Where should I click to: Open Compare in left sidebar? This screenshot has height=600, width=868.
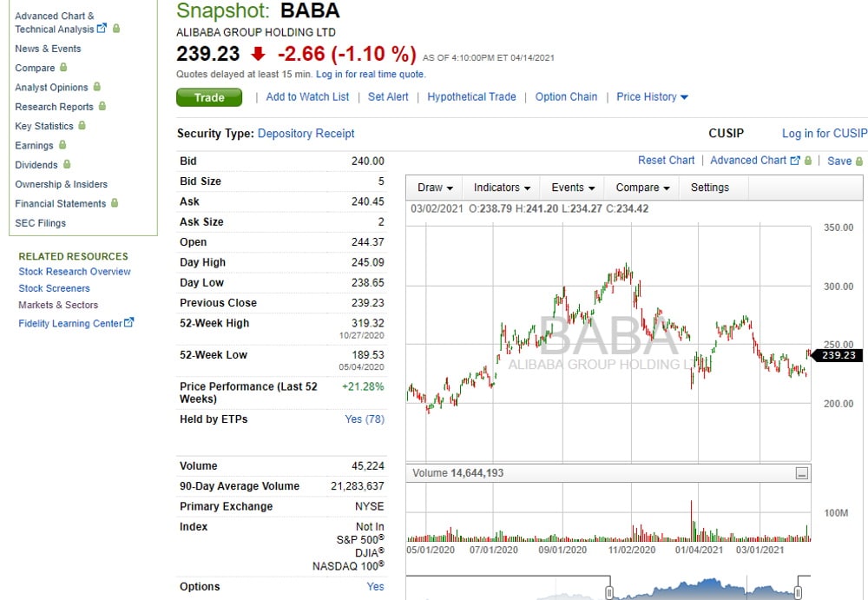click(x=35, y=68)
